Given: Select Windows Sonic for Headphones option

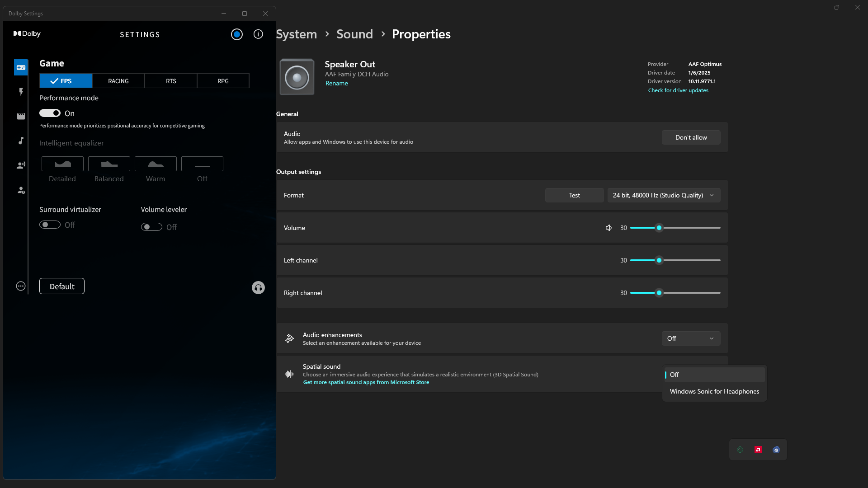Looking at the screenshot, I should pos(714,391).
